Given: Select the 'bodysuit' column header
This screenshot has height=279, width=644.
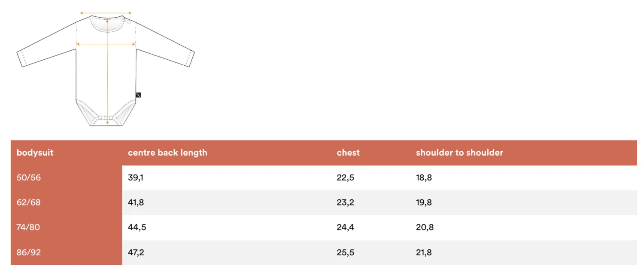Looking at the screenshot, I should tap(35, 153).
